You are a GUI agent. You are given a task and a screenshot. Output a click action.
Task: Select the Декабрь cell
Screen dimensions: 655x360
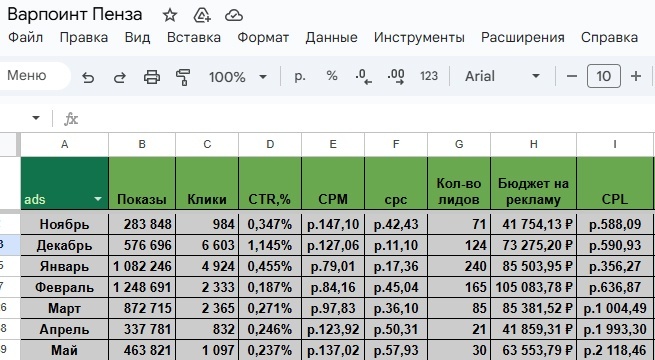point(64,245)
